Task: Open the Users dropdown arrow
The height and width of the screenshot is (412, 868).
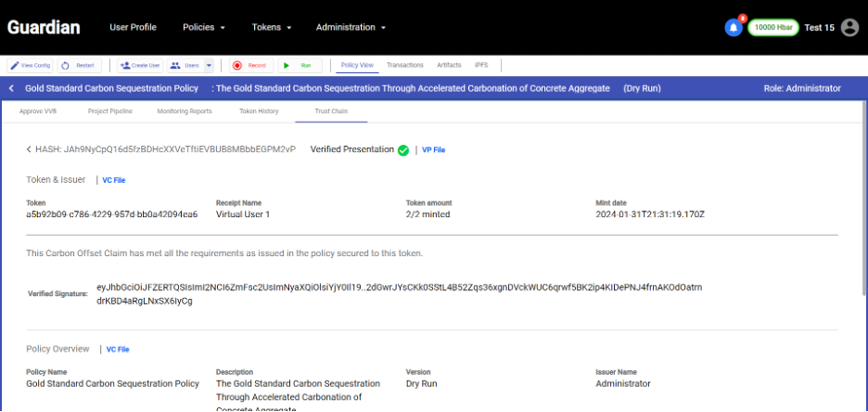Action: [x=209, y=66]
